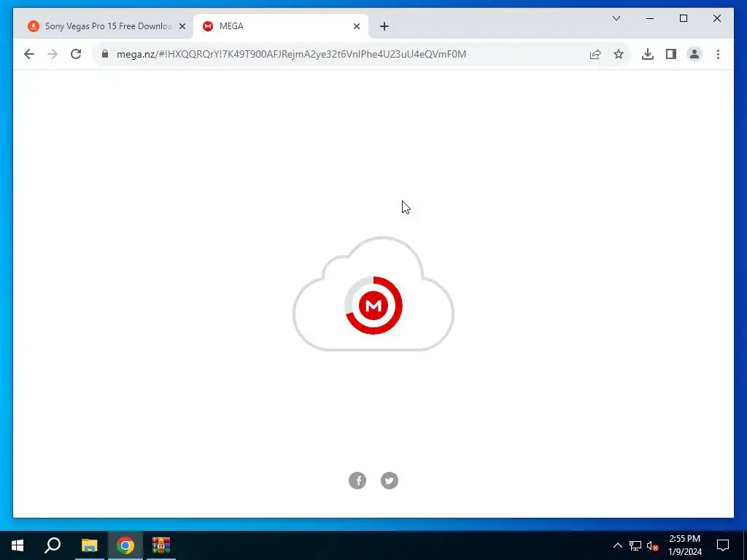Click the mega.nz URL address bar
Screen dimensions: 747x560
[x=291, y=54]
